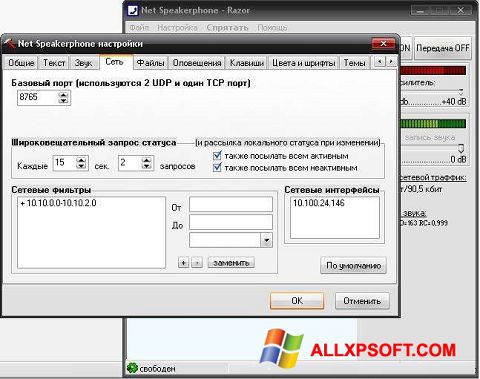Click Спрятать menu in Razor window
Image resolution: width=480 pixels, height=379 pixels.
[x=227, y=27]
